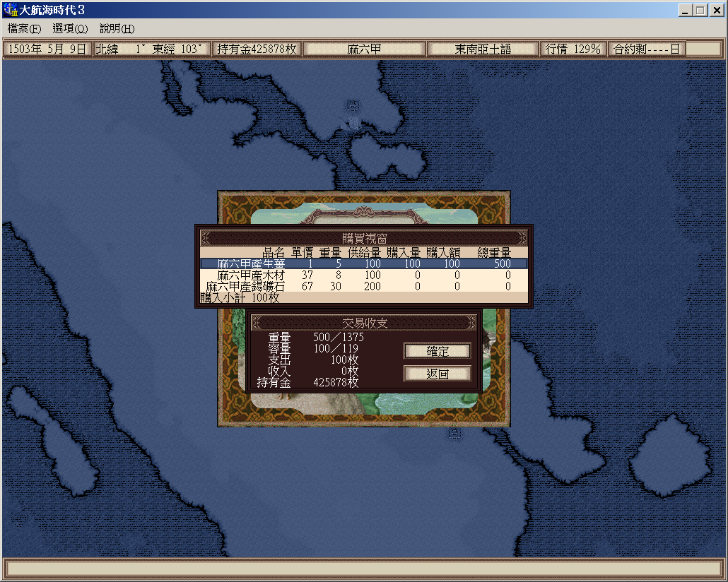The width and height of the screenshot is (728, 582).
Task: Click the 東南亞土語 language panel
Action: pyautogui.click(x=483, y=49)
